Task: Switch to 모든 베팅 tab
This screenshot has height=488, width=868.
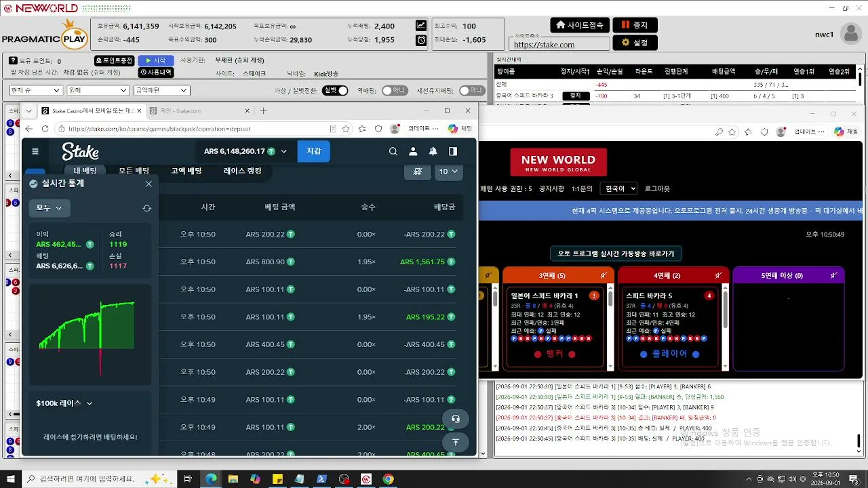Action: click(x=134, y=171)
